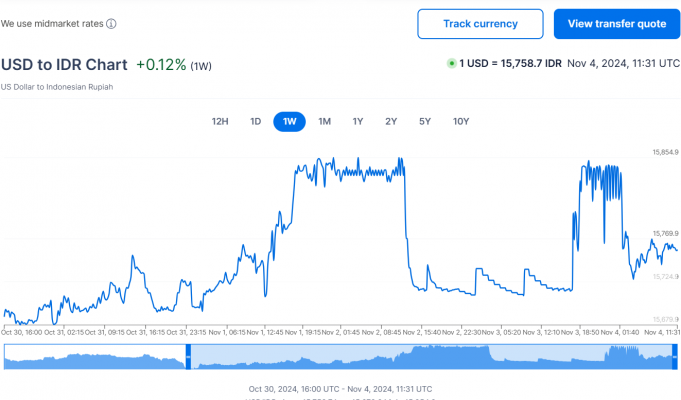Click unselected left area of navigator
Screen dimensions: 681x400
(95, 356)
